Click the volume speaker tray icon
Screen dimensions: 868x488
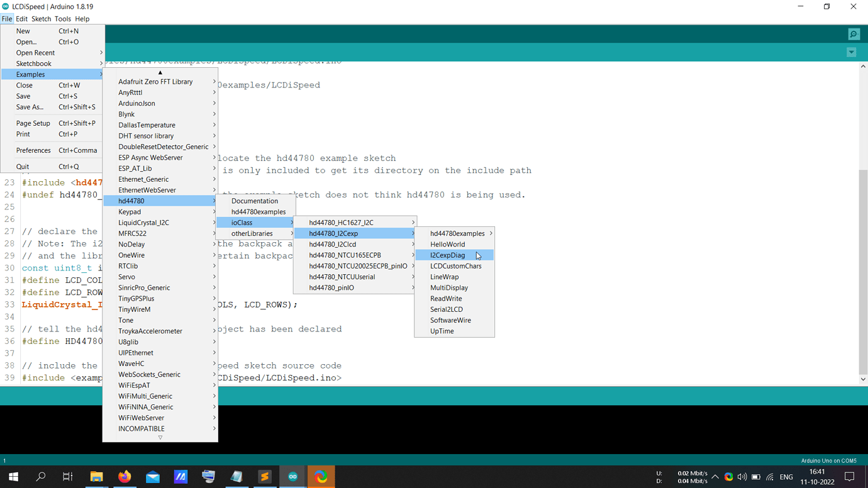pyautogui.click(x=742, y=477)
